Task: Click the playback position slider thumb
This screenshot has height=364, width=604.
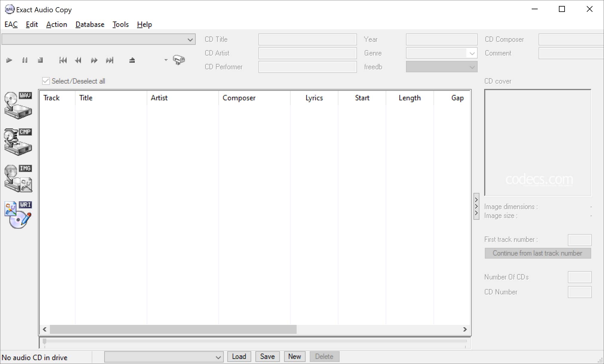Action: pyautogui.click(x=45, y=341)
